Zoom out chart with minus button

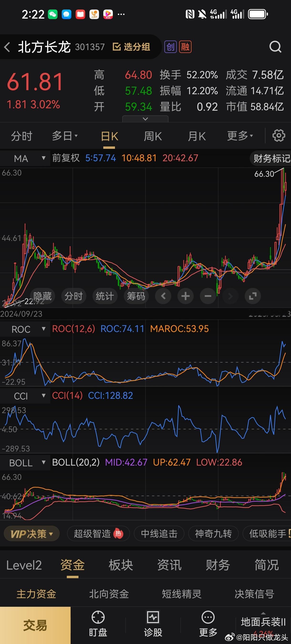tap(208, 296)
